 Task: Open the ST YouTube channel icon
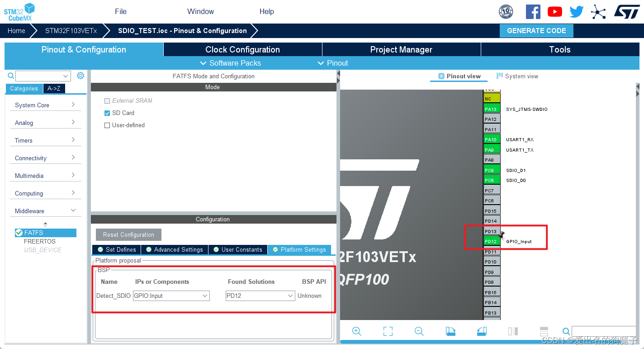555,12
